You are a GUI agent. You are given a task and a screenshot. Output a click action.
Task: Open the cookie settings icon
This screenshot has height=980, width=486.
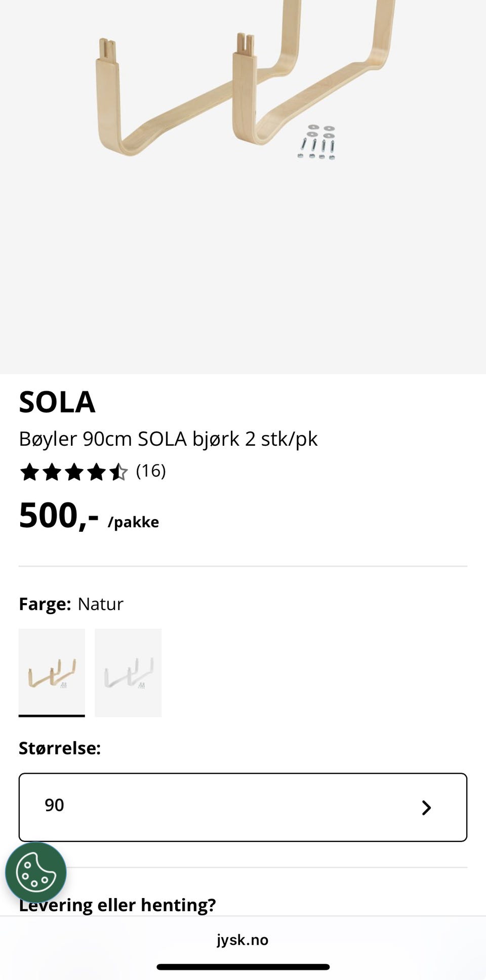pos(35,872)
